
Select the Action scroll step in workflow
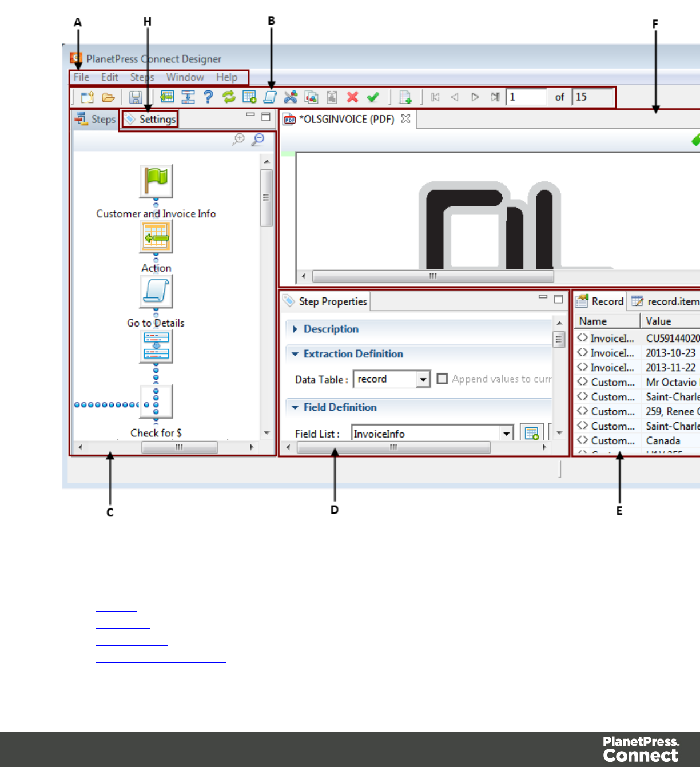(156, 292)
